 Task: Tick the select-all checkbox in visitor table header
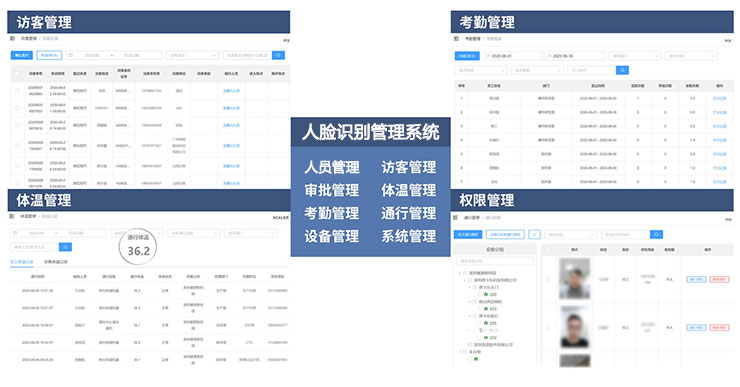pos(17,74)
